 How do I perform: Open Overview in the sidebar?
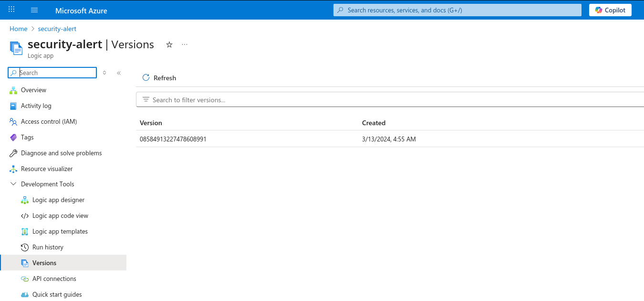point(33,90)
